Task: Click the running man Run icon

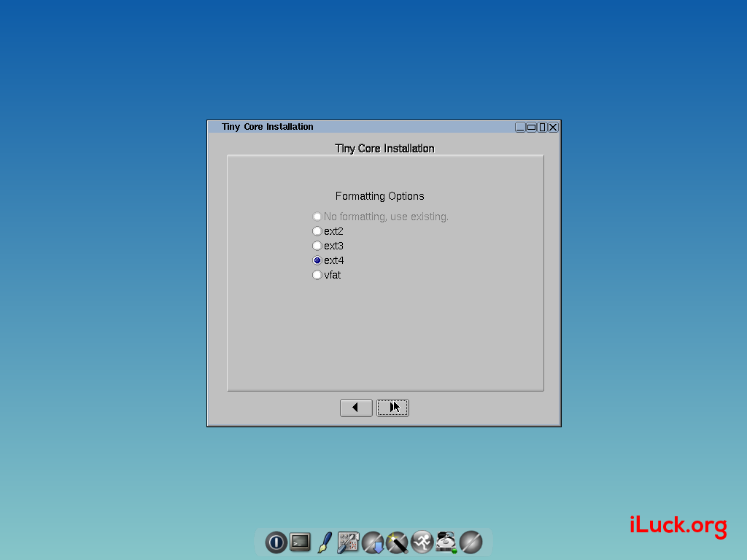Action: point(421,542)
